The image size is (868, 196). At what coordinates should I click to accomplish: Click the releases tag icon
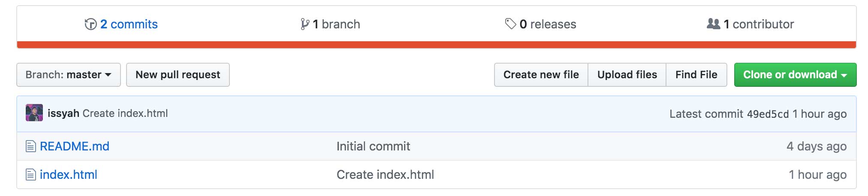coord(510,24)
